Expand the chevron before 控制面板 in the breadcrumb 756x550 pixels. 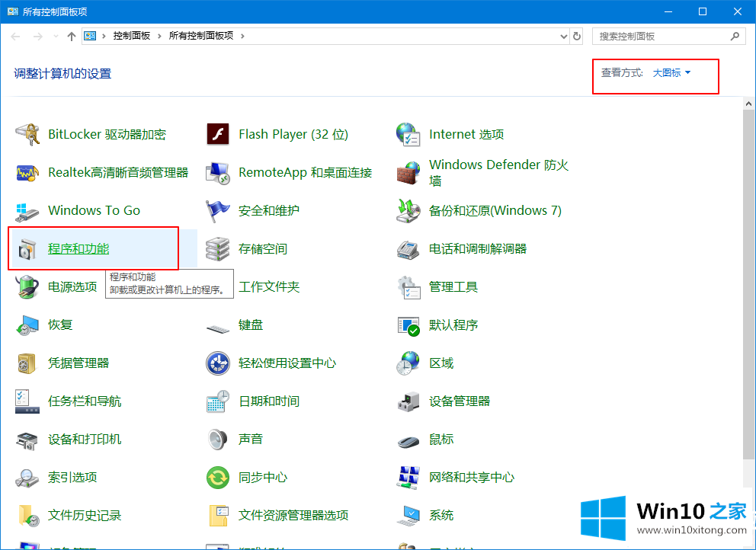[104, 36]
